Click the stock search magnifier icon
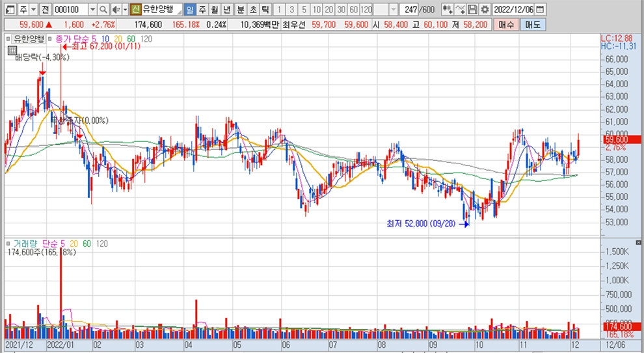 click(x=103, y=10)
